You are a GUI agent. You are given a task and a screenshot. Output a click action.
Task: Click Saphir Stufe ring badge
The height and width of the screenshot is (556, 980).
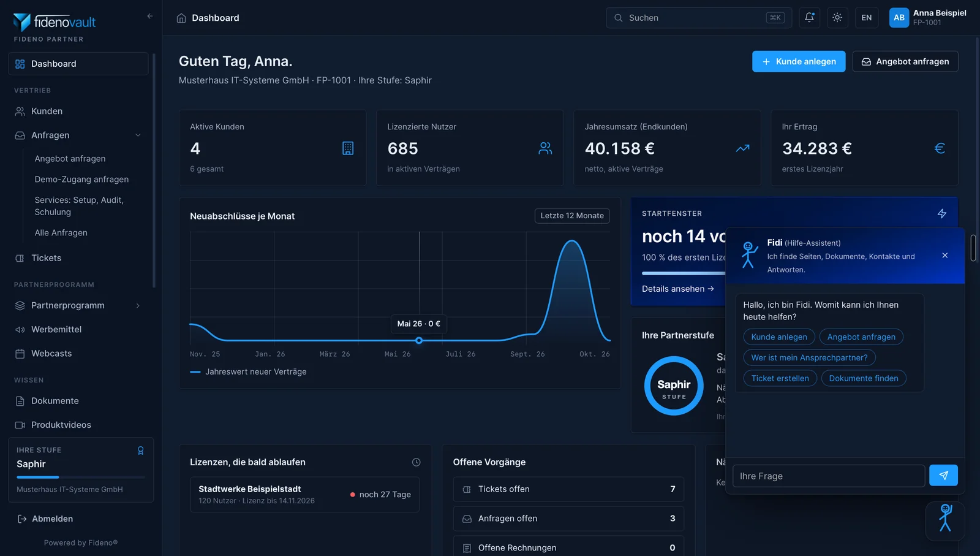(x=674, y=386)
